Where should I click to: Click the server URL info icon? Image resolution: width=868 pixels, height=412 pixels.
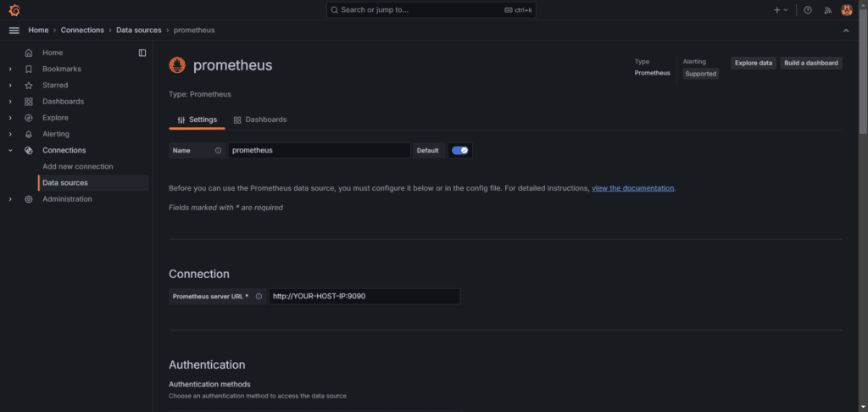click(259, 296)
